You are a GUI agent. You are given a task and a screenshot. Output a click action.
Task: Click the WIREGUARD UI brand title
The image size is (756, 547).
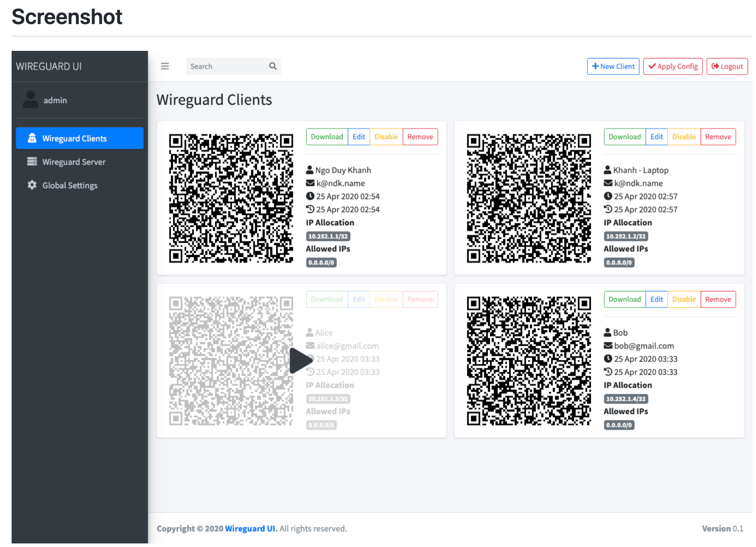pyautogui.click(x=49, y=66)
